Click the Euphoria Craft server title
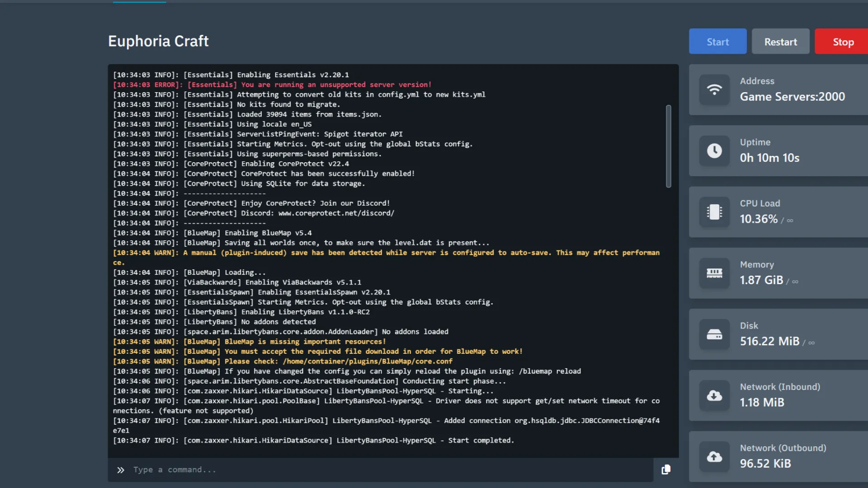 point(158,41)
